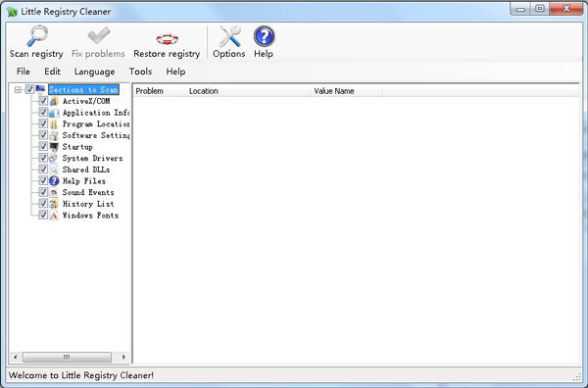Open the File menu
This screenshot has height=388, width=588.
pos(24,72)
